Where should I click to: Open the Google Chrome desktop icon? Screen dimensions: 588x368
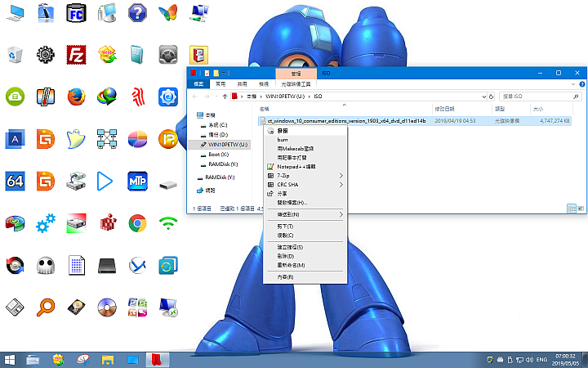point(137,223)
